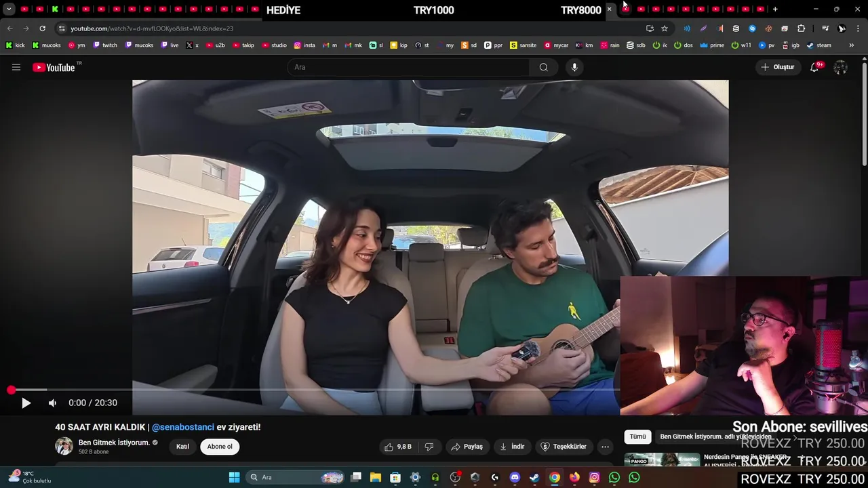Open Discord from the taskbar
Image resolution: width=868 pixels, height=488 pixels.
pos(515,477)
